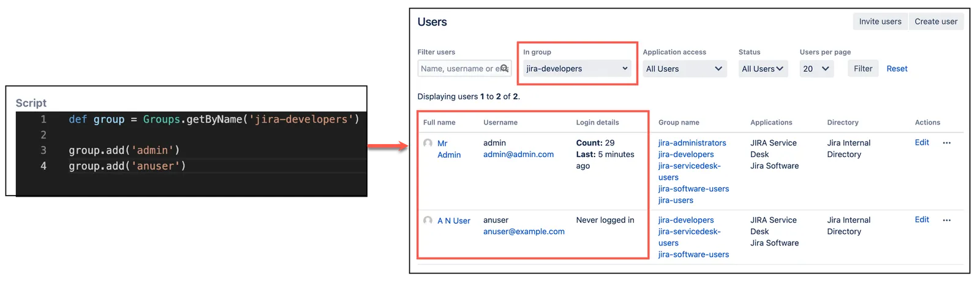Open Mr Admin full name link
The height and width of the screenshot is (284, 980).
(449, 149)
